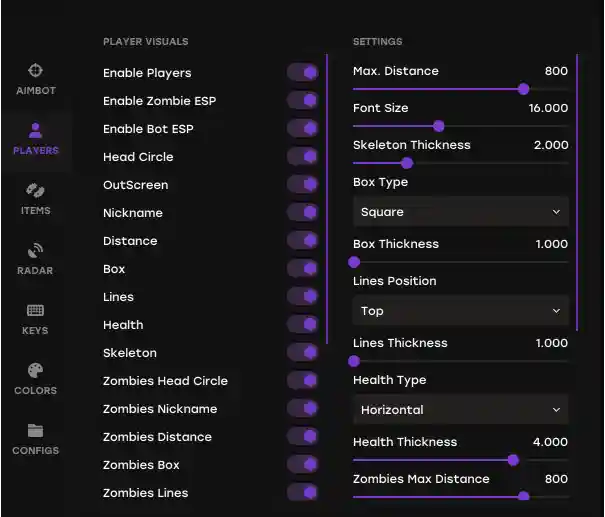Toggle the Enable Zombie ESP switch
The image size is (605, 517).
coord(302,101)
